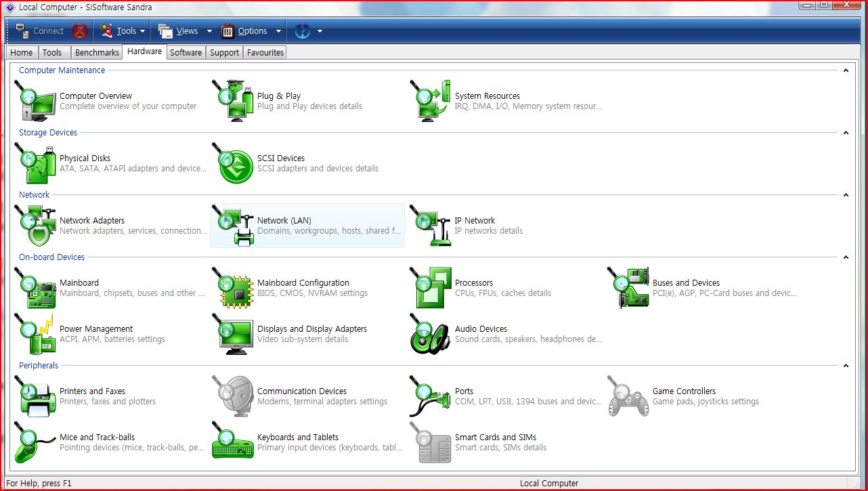Open the Communication Devices satellite icon

[x=233, y=396]
